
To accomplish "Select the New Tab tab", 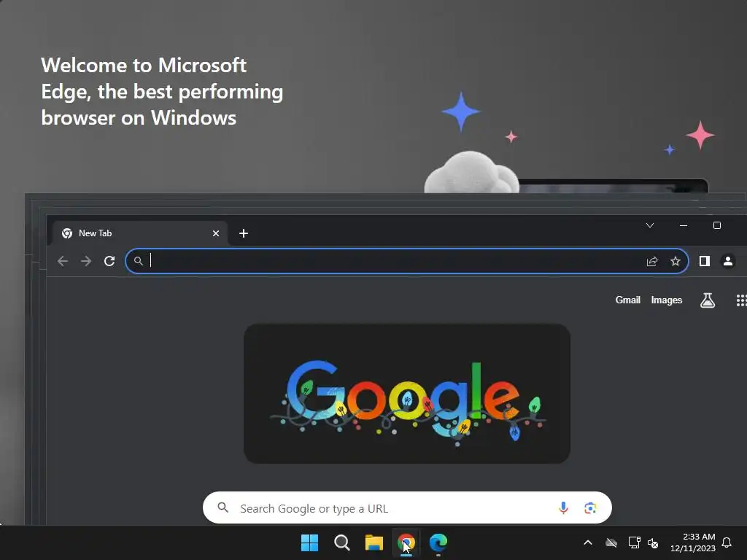I will click(138, 233).
